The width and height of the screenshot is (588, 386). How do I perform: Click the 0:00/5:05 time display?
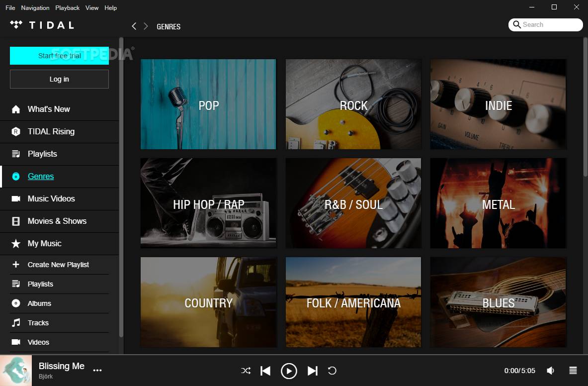tap(519, 371)
